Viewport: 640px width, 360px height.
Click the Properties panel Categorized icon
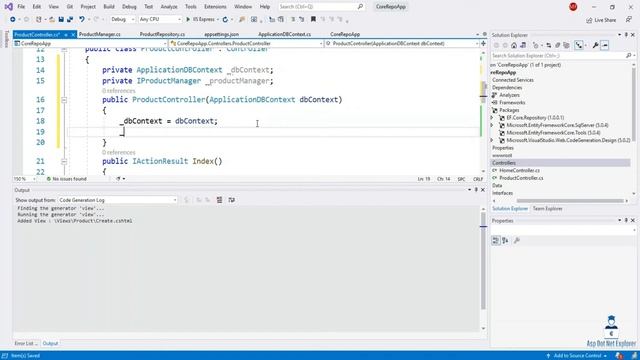[496, 240]
